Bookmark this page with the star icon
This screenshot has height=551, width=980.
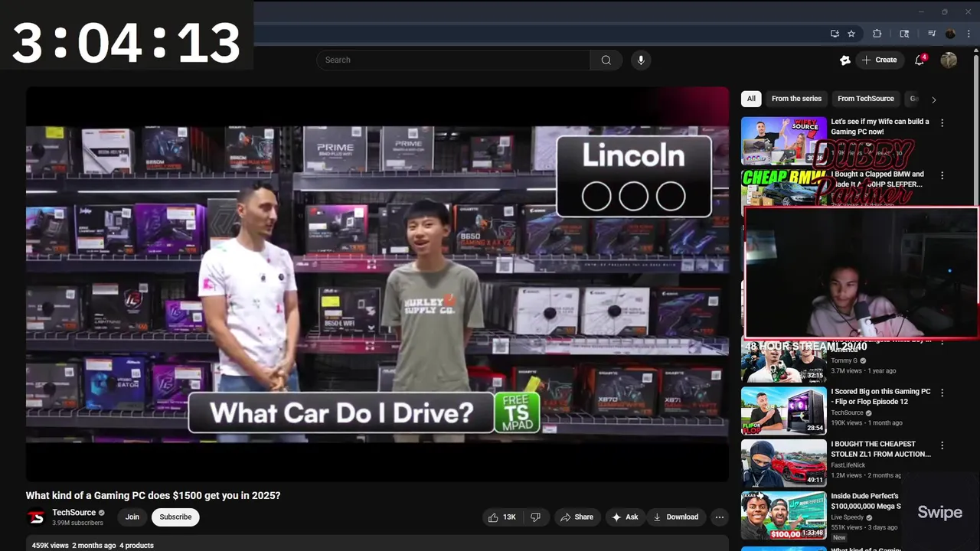[x=851, y=34]
